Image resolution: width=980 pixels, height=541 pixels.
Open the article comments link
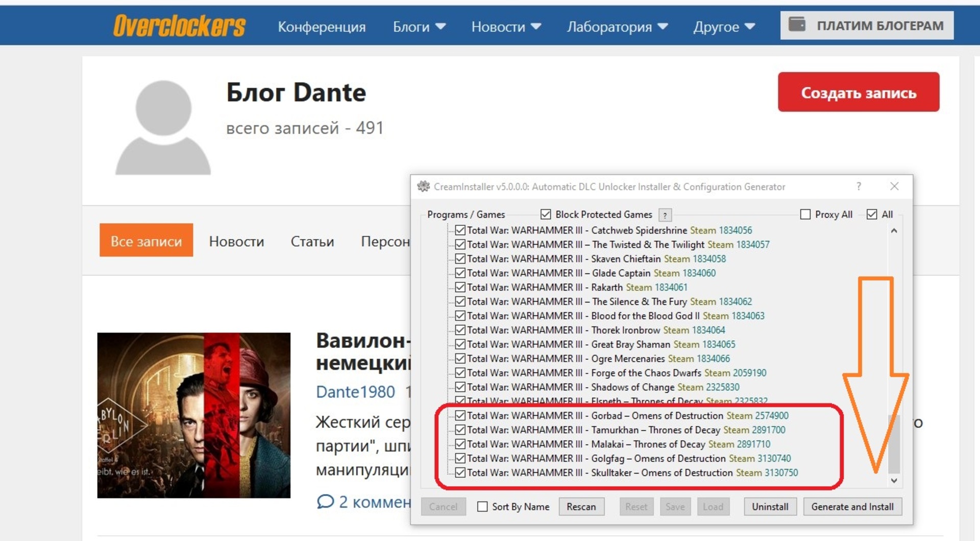(375, 502)
